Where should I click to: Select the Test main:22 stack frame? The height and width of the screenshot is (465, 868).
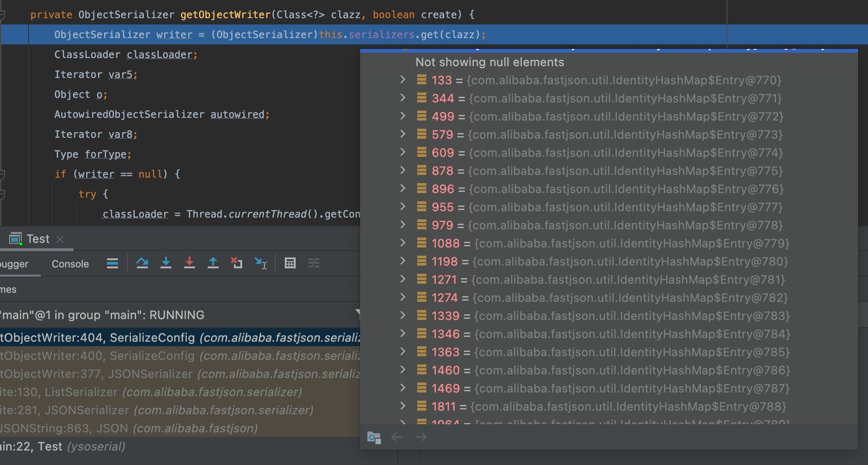tap(63, 446)
